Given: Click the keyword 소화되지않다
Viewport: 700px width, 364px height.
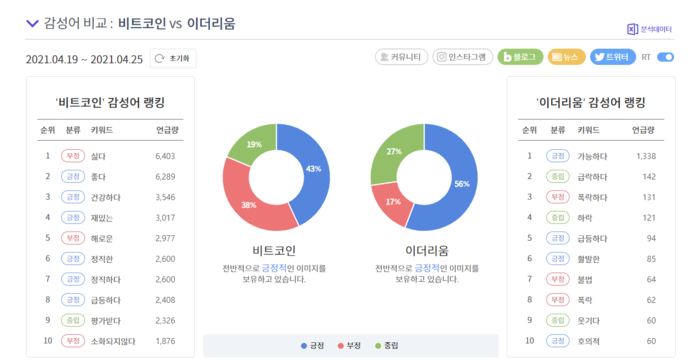Looking at the screenshot, I should point(113,341).
